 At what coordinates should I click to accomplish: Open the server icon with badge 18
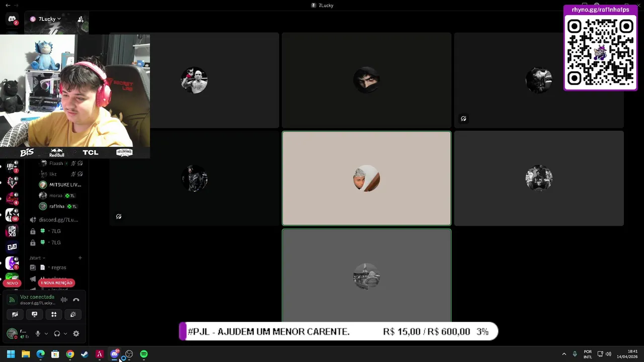12,215
